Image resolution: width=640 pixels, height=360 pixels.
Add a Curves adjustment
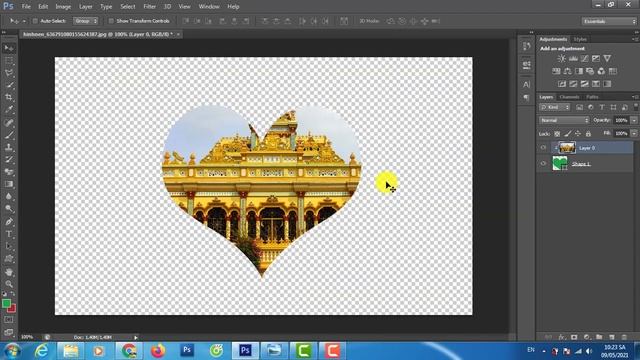point(584,59)
